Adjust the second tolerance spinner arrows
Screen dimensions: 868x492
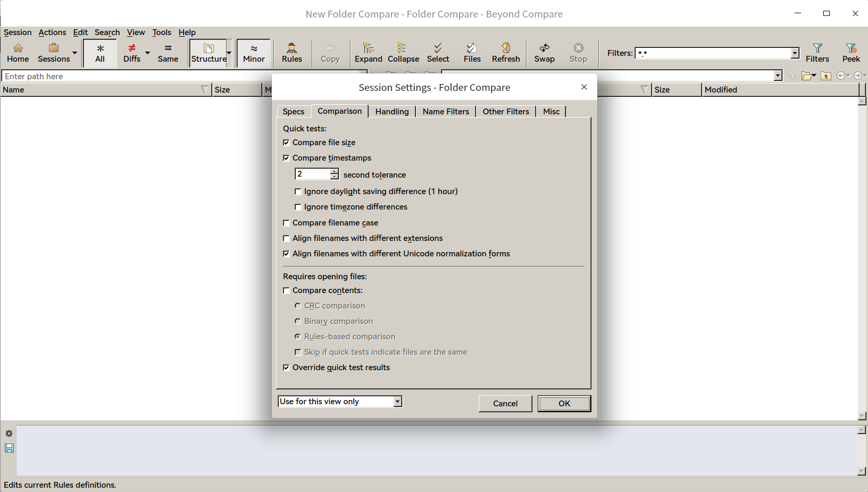click(334, 174)
